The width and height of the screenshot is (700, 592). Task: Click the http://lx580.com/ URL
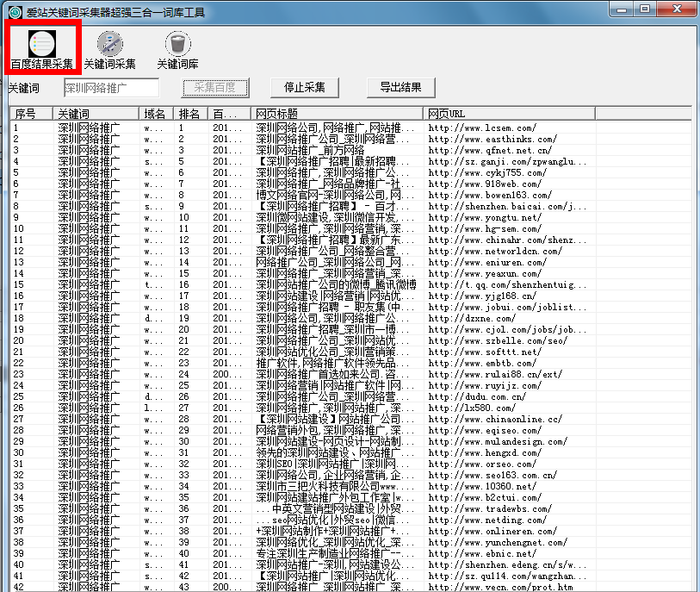pyautogui.click(x=472, y=408)
